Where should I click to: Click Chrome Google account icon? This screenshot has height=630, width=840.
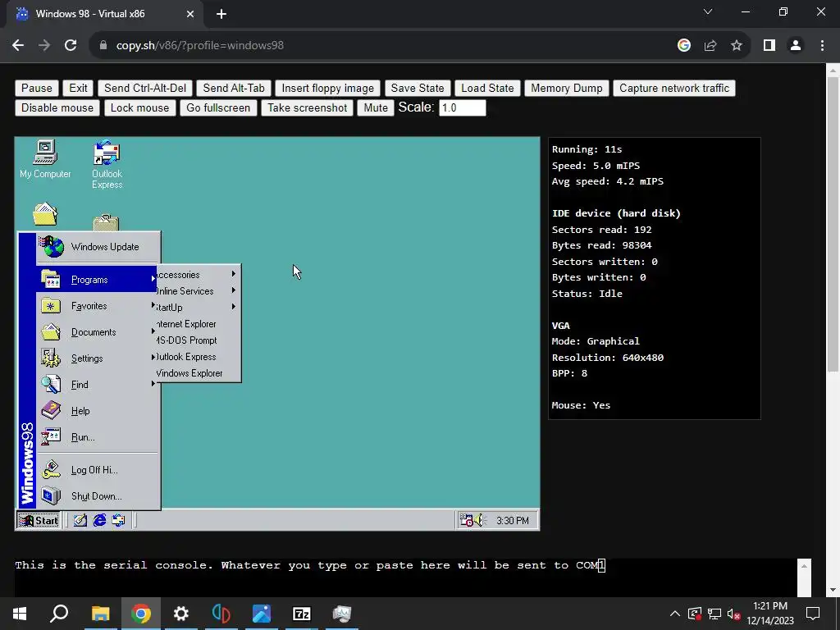pyautogui.click(x=683, y=46)
